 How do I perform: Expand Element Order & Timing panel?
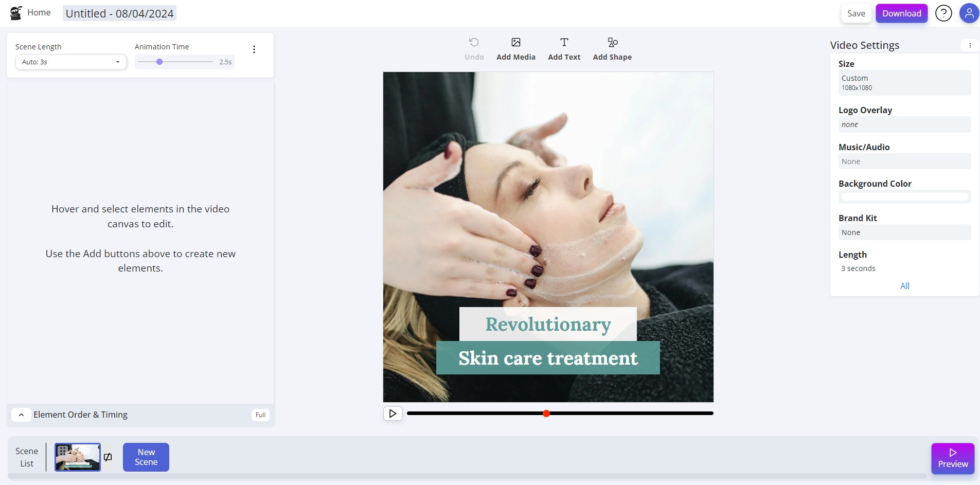coord(21,415)
